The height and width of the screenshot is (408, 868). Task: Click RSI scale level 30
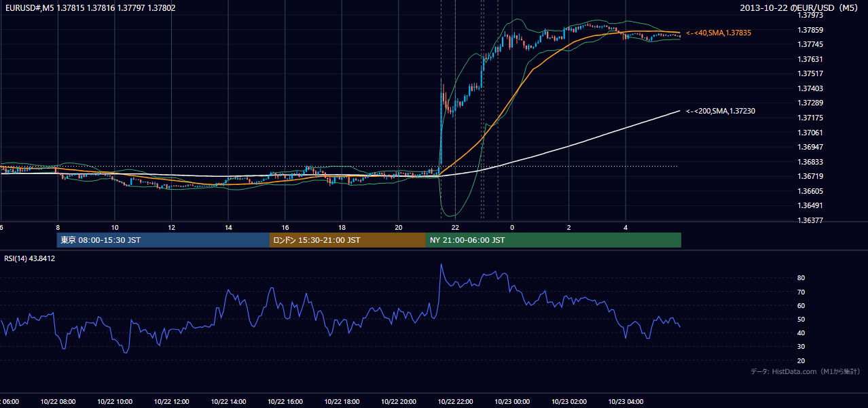pyautogui.click(x=801, y=347)
